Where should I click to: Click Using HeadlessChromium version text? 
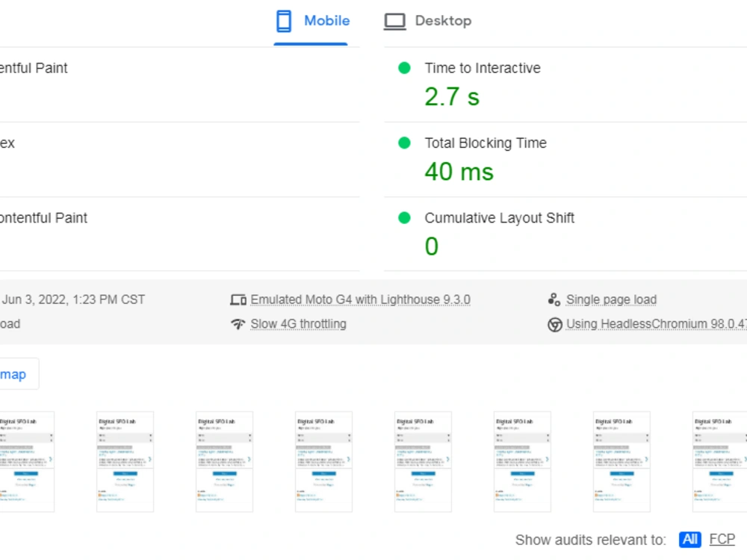click(656, 324)
